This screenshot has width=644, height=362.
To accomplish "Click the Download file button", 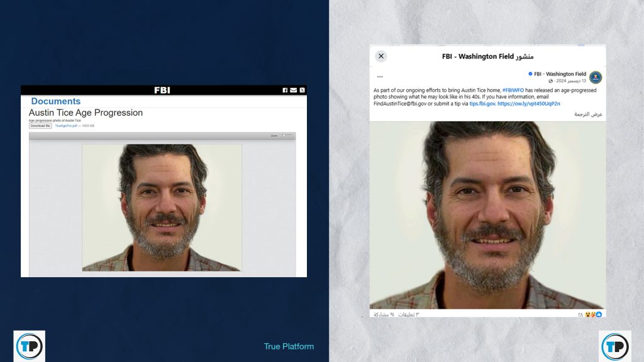I will tap(40, 126).
